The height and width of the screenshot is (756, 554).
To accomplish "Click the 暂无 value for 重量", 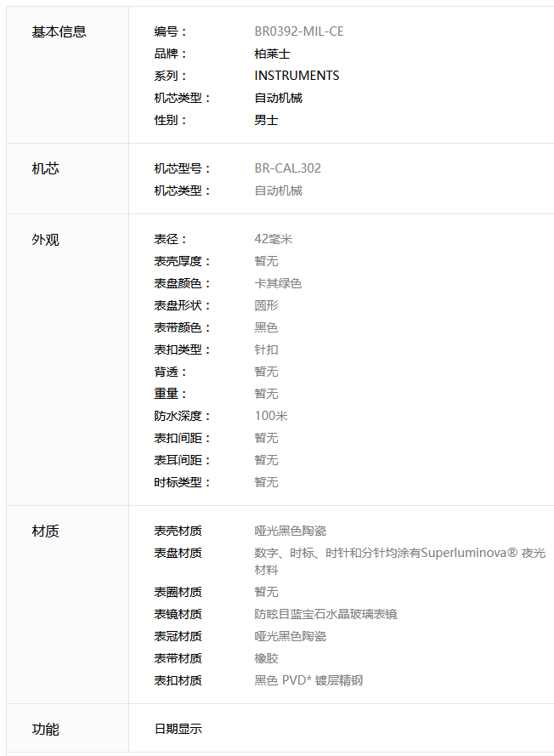I will pos(267,394).
